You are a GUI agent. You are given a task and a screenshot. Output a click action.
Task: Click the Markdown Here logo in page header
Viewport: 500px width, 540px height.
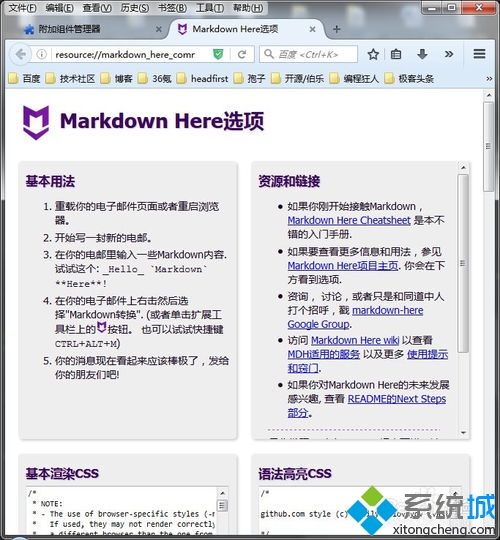point(36,122)
